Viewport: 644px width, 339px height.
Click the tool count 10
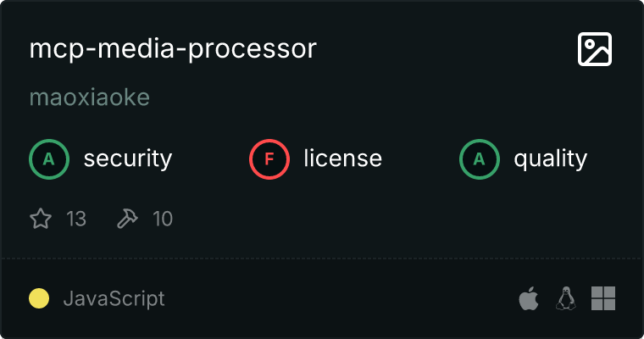[x=163, y=220]
